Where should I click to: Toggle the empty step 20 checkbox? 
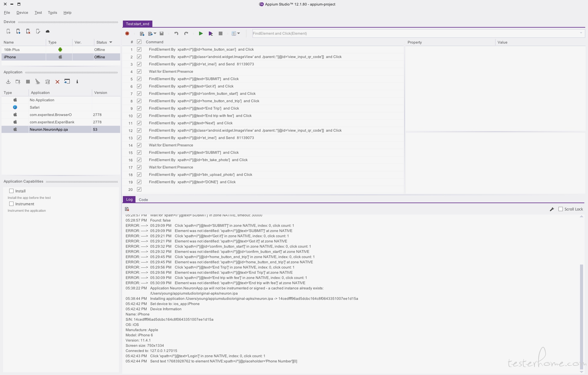(139, 189)
